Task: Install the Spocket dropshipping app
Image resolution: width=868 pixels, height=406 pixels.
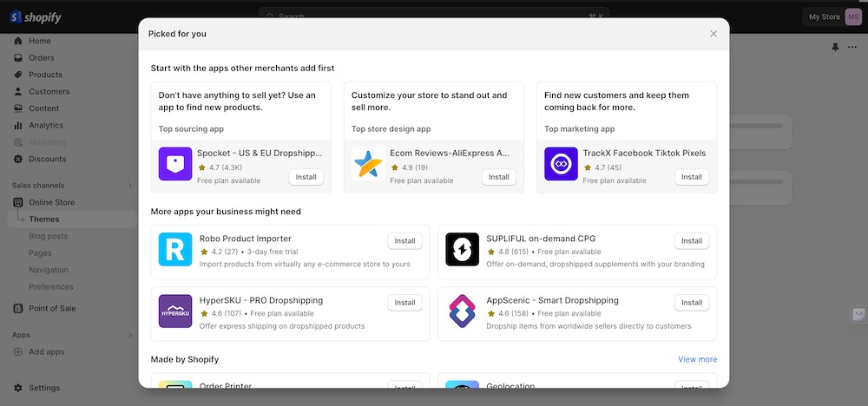Action: 306,177
